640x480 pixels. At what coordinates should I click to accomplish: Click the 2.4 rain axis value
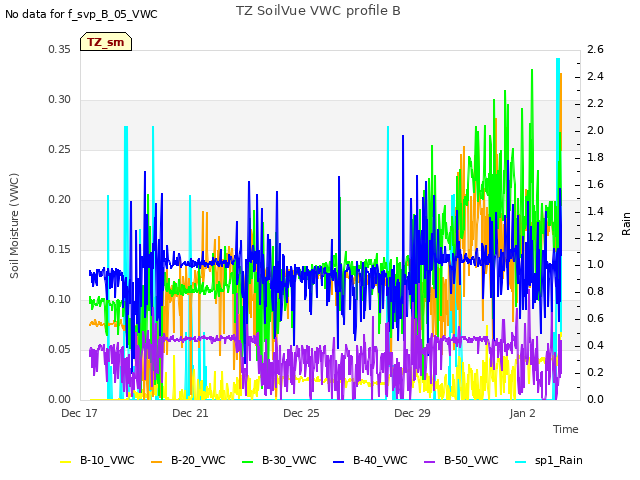click(595, 76)
